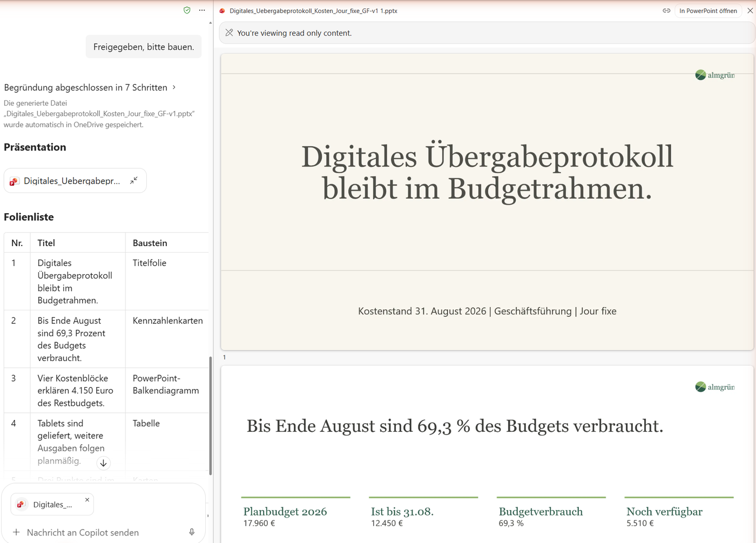Screen dimensions: 756x543
Task: Copy link using the chain icon
Action: coord(666,11)
